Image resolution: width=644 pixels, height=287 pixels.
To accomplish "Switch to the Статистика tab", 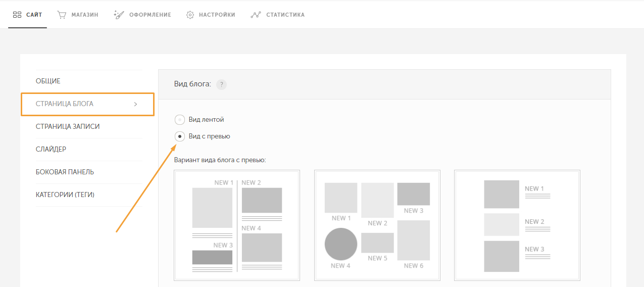I will (x=278, y=15).
